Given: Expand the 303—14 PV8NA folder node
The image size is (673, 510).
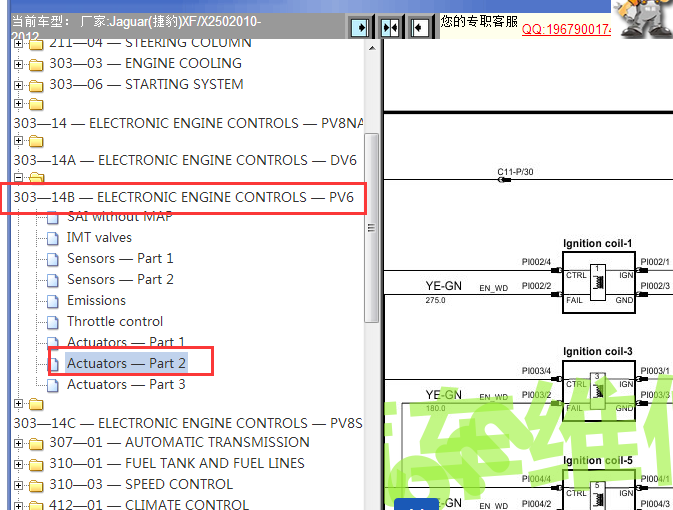Looking at the screenshot, I should coord(18,103).
